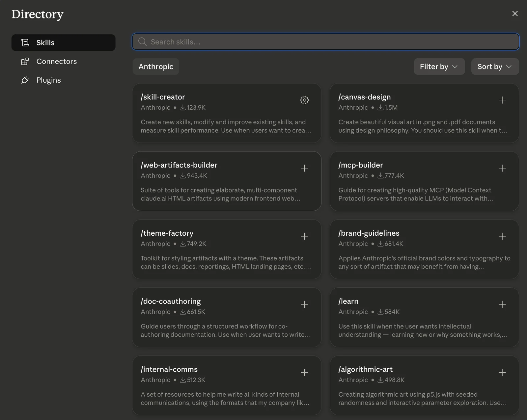The height and width of the screenshot is (420, 527).
Task: Click description starting 'Creating algorithmic art using p5.js'
Action: 423,399
